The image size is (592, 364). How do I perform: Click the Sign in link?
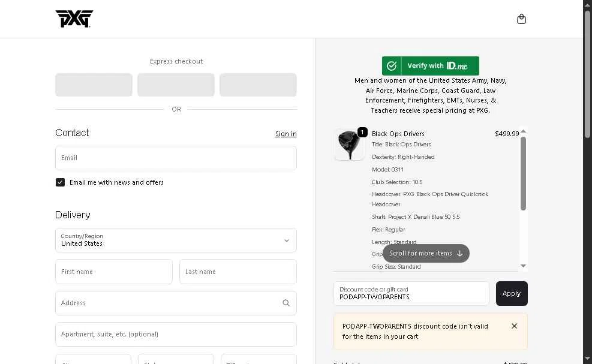point(286,134)
